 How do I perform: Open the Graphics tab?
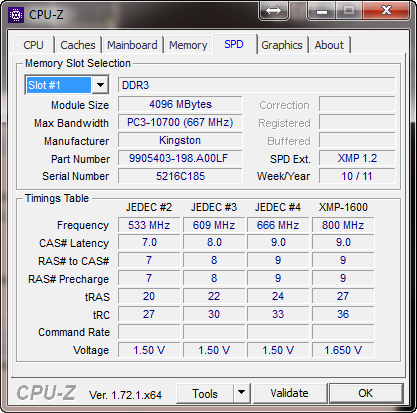point(282,45)
